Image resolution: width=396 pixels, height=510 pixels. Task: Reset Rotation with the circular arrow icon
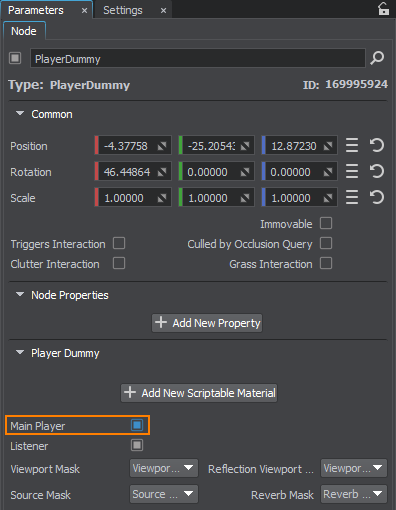[x=377, y=171]
